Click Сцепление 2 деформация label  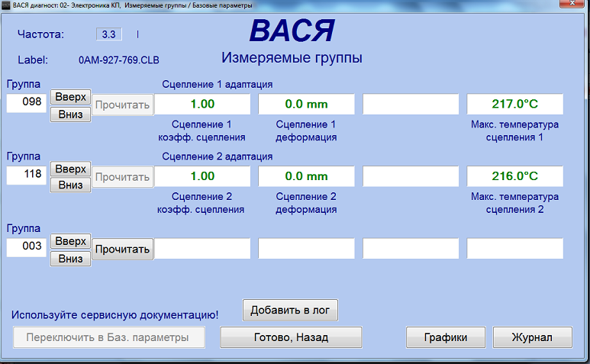(306, 203)
